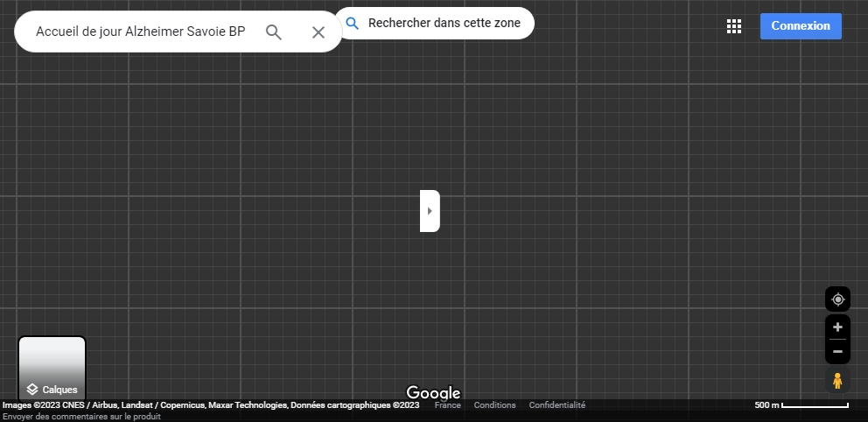
Task: Zoom out with the minus button
Action: [837, 352]
